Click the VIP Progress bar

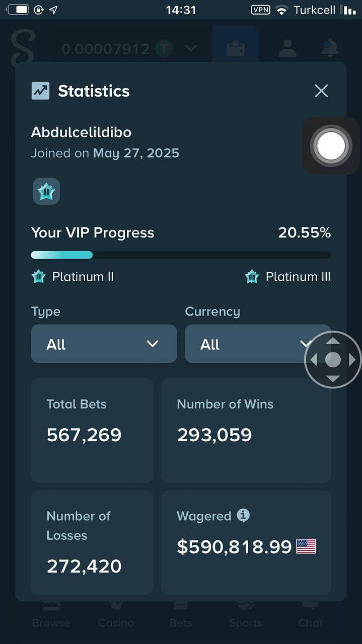pos(181,255)
